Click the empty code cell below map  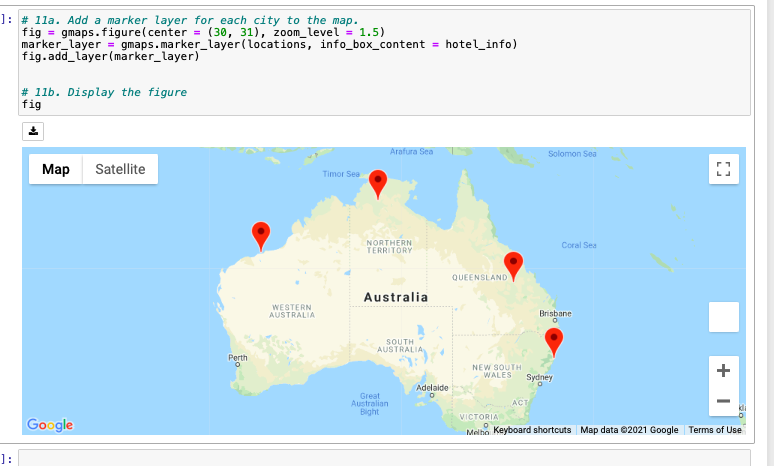point(384,458)
